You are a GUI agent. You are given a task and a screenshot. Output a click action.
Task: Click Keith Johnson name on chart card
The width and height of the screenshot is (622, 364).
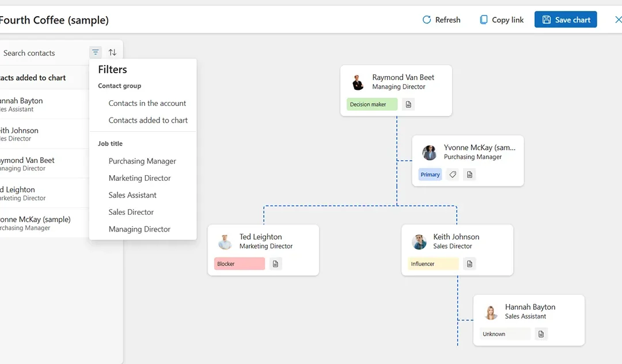pyautogui.click(x=456, y=237)
